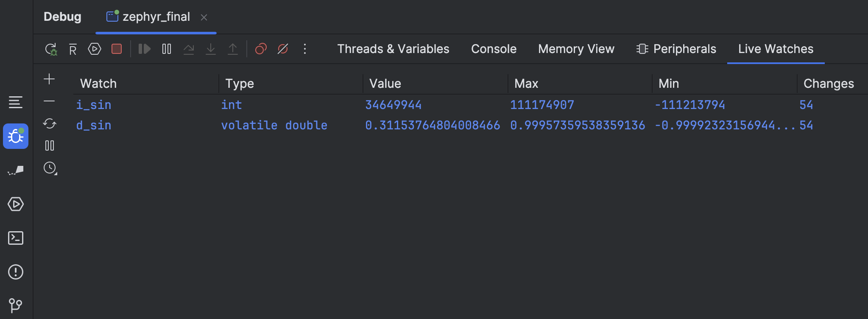Pause program in debug toolbar
Screen dimensions: 868x319
(x=167, y=49)
